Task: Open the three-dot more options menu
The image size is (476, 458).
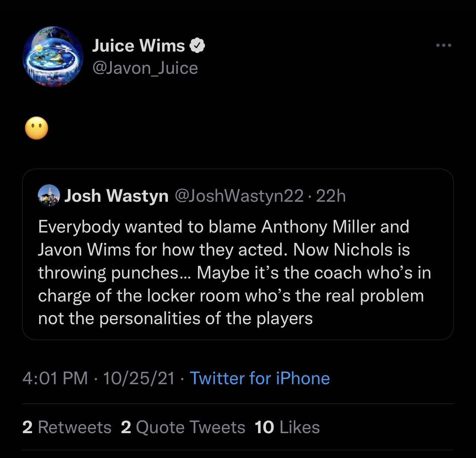Action: pyautogui.click(x=443, y=45)
